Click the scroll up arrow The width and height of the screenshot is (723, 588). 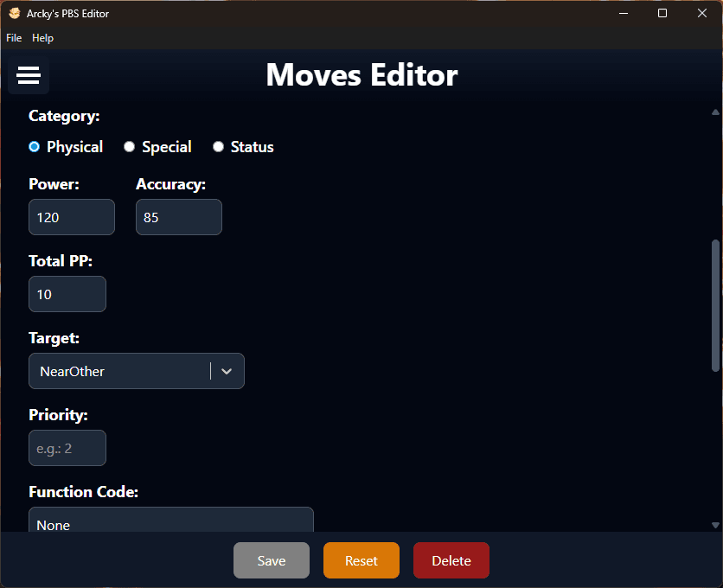[x=715, y=112]
